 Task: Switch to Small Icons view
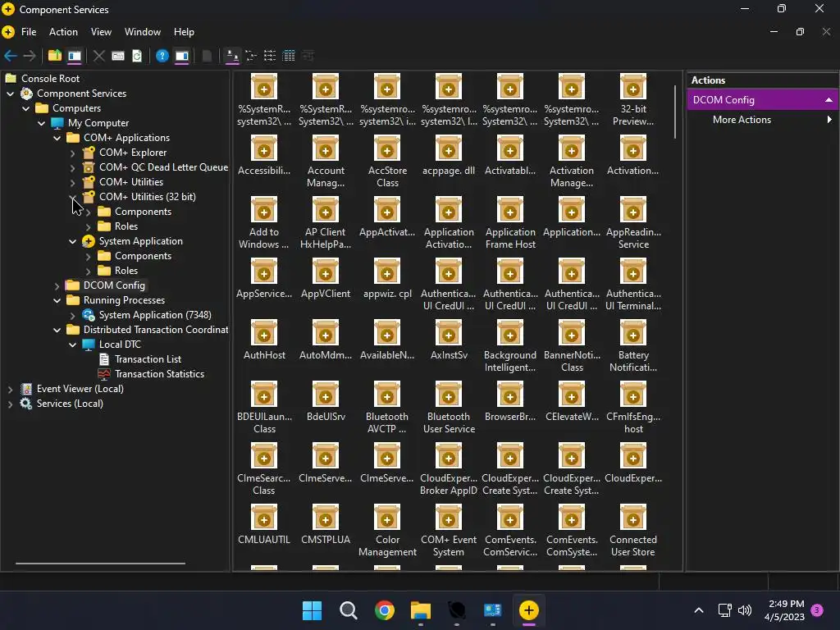tap(251, 56)
